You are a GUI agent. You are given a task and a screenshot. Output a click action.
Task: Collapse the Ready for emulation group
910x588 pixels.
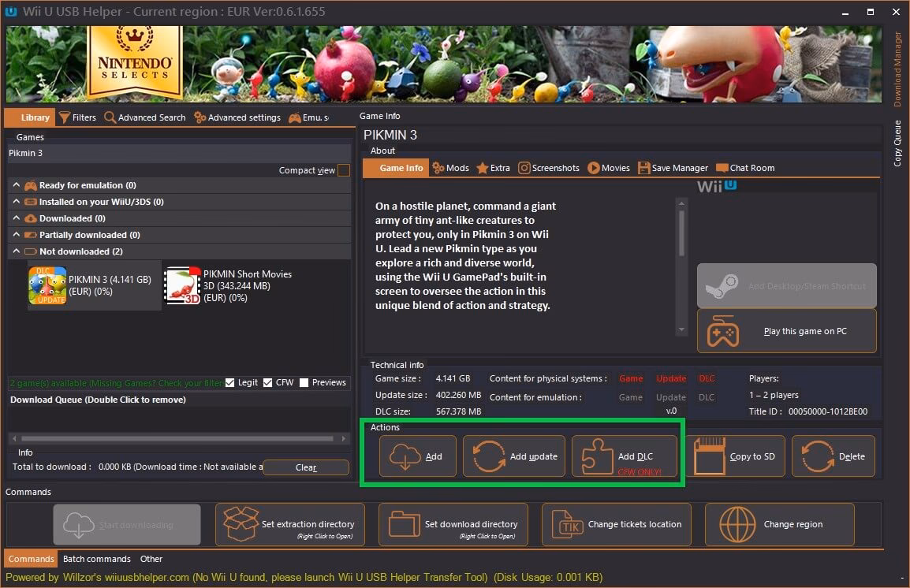[17, 185]
